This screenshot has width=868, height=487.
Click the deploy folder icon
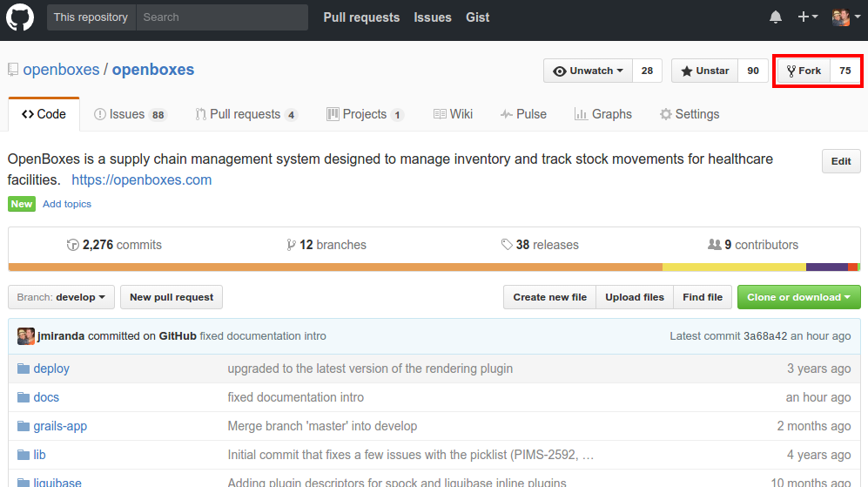[24, 369]
